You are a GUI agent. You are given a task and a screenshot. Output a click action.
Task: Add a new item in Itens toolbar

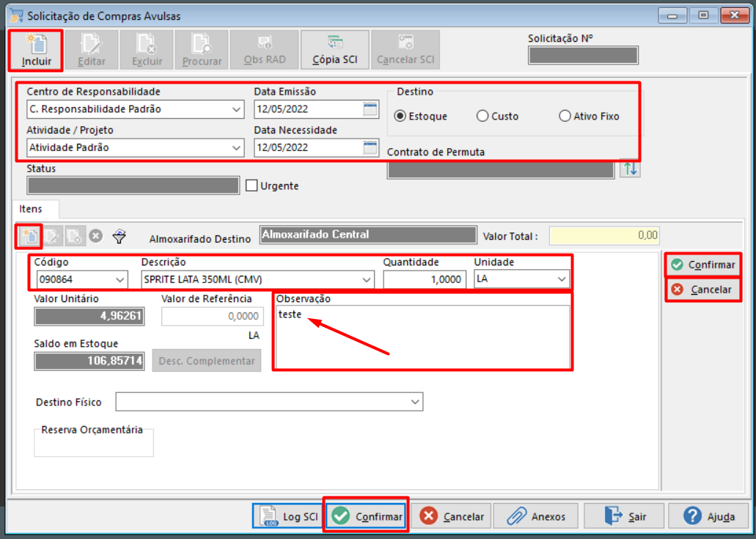pos(29,236)
